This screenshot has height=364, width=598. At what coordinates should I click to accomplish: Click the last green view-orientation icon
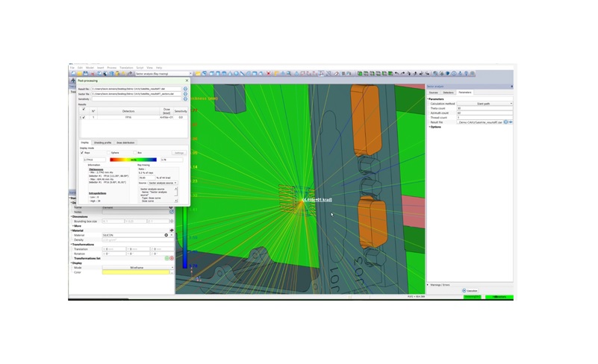tap(390, 74)
